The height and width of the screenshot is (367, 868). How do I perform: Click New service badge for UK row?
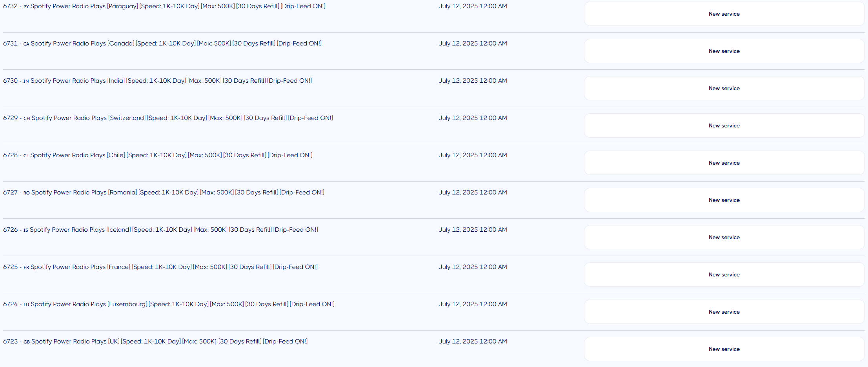(x=724, y=349)
